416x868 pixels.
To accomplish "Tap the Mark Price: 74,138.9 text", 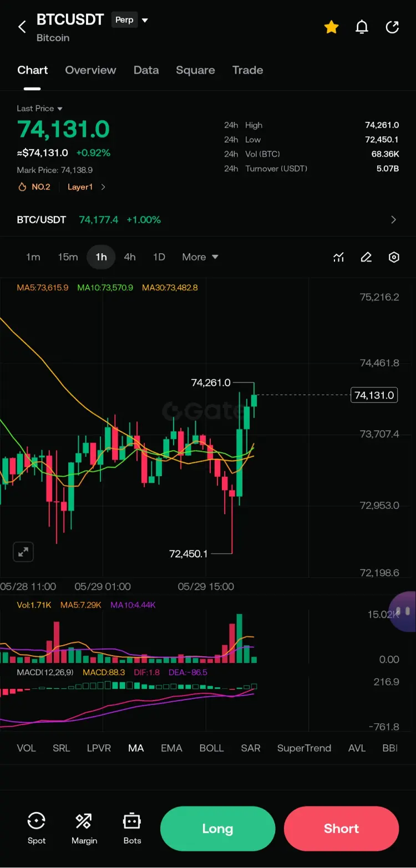I will point(54,170).
